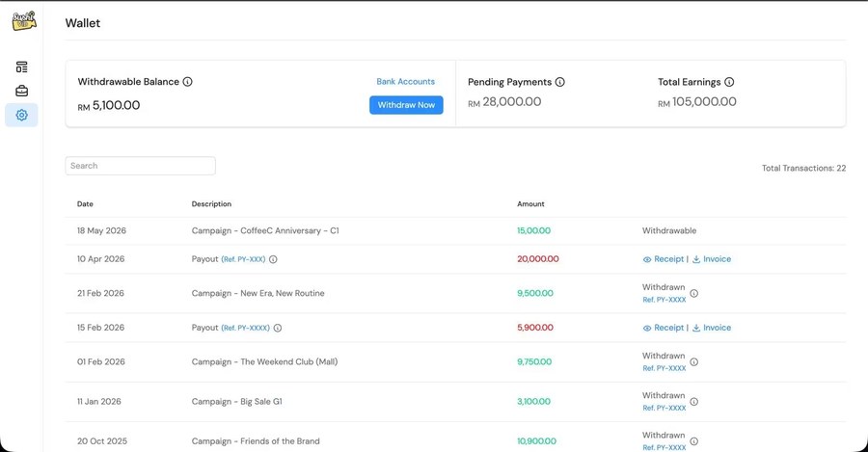The width and height of the screenshot is (868, 452).
Task: Click the '20 Oct 2025' date cell
Action: click(x=102, y=441)
